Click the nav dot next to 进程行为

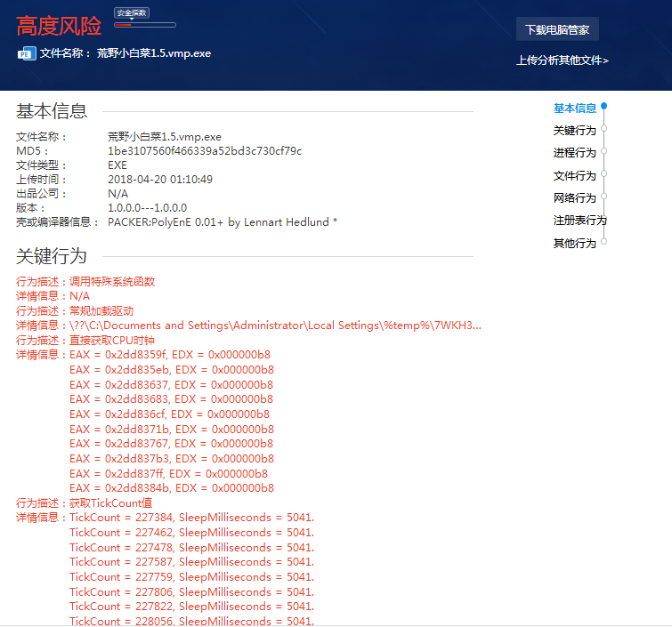point(603,151)
